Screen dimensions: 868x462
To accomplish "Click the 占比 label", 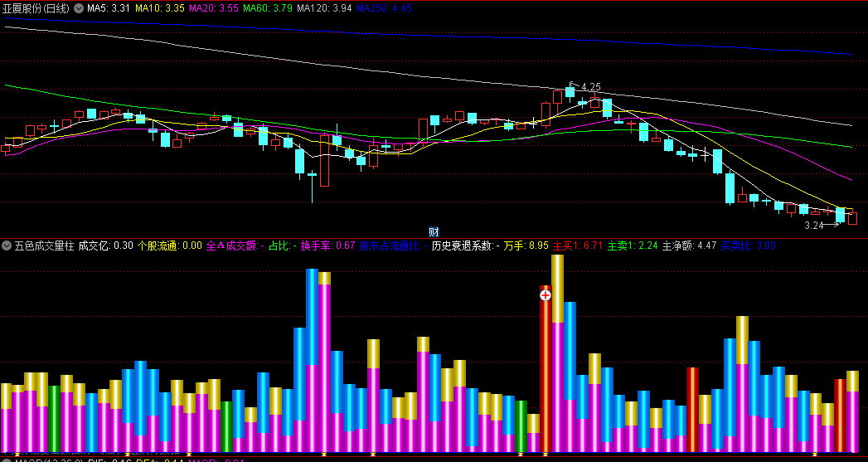I will (283, 246).
